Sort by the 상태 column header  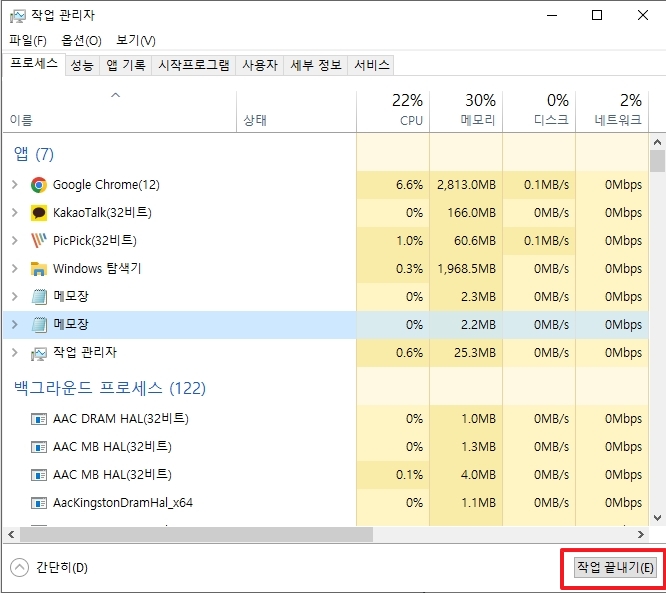click(x=296, y=111)
